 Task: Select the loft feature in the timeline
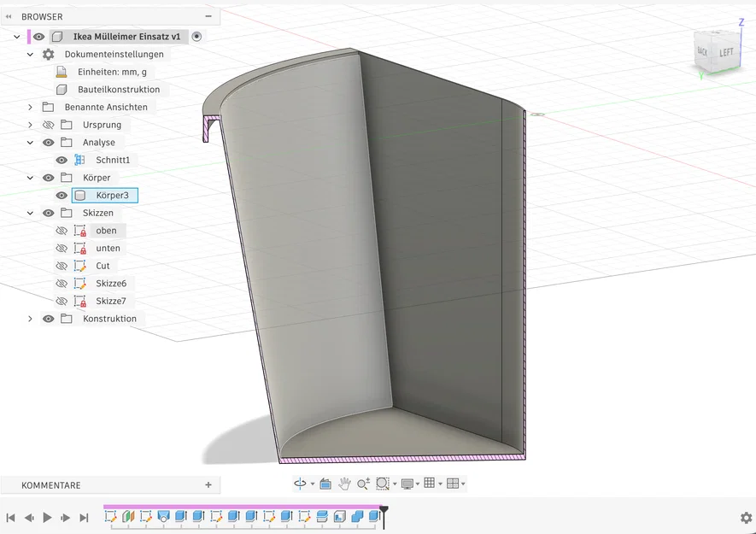[x=163, y=516]
